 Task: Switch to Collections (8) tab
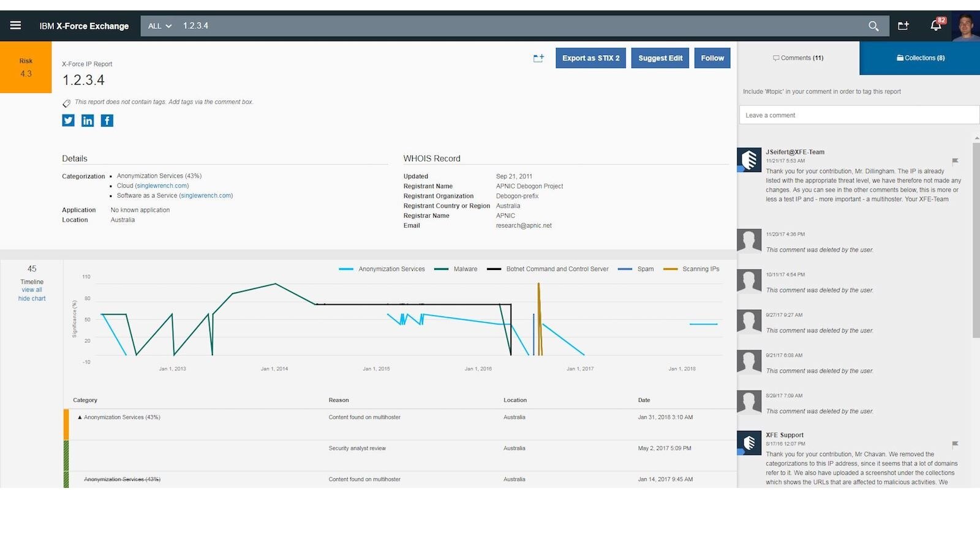click(x=920, y=58)
